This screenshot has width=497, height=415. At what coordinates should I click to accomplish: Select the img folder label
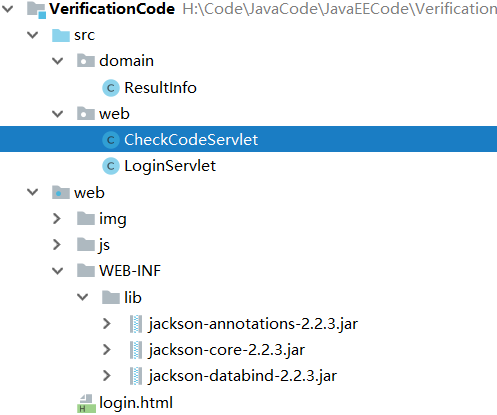click(113, 219)
